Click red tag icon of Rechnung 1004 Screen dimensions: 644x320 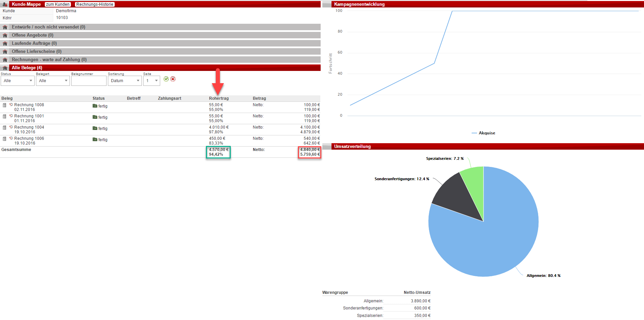tap(11, 127)
